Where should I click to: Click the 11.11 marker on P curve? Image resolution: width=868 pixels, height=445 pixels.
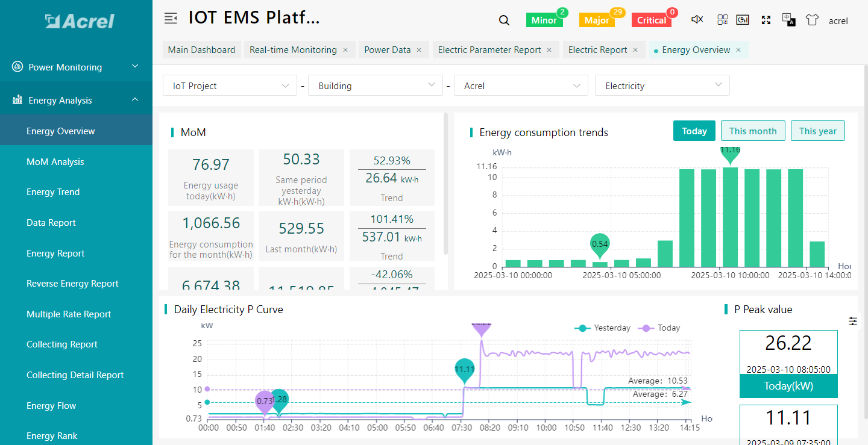tap(465, 372)
